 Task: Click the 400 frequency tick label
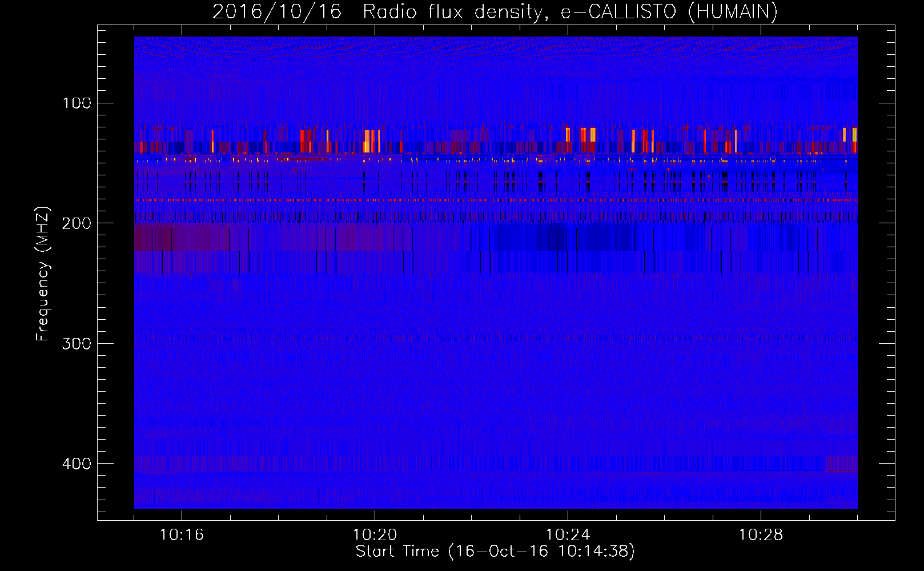click(x=77, y=463)
